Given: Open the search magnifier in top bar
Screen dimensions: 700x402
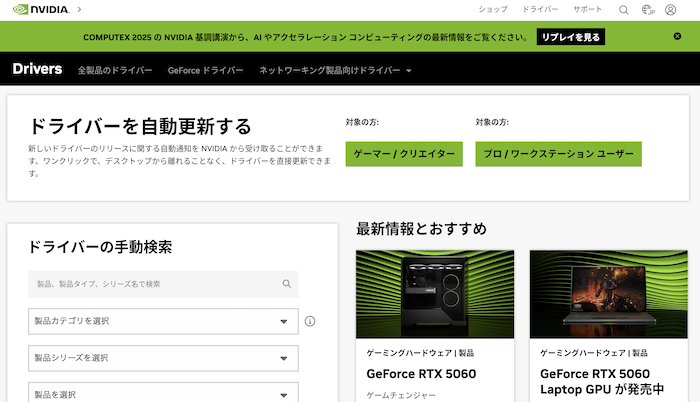Looking at the screenshot, I should click(x=624, y=10).
